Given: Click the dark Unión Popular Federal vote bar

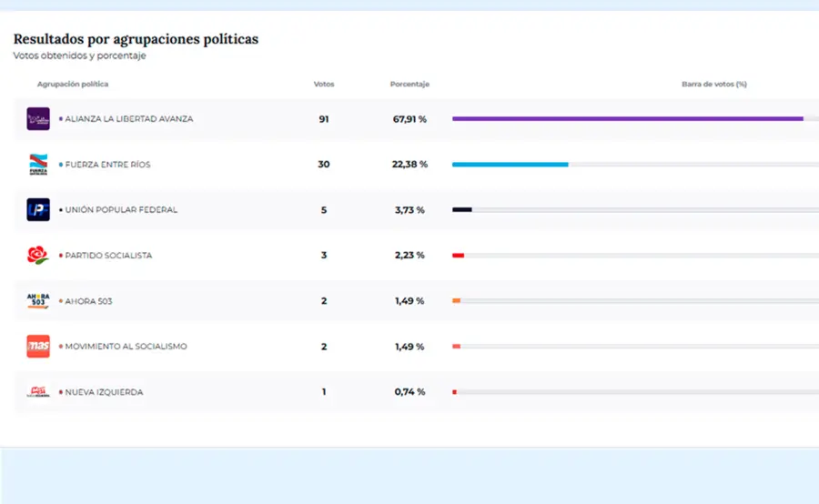Looking at the screenshot, I should tap(462, 210).
